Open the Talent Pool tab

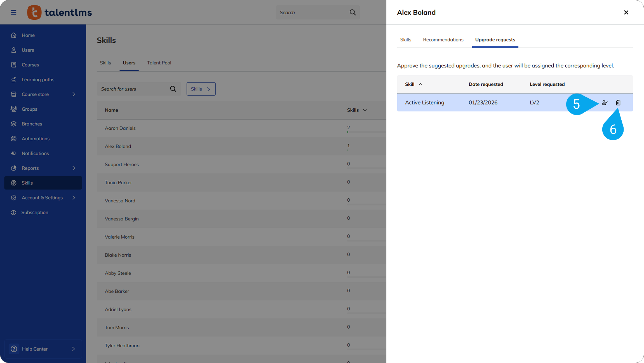[x=159, y=63]
